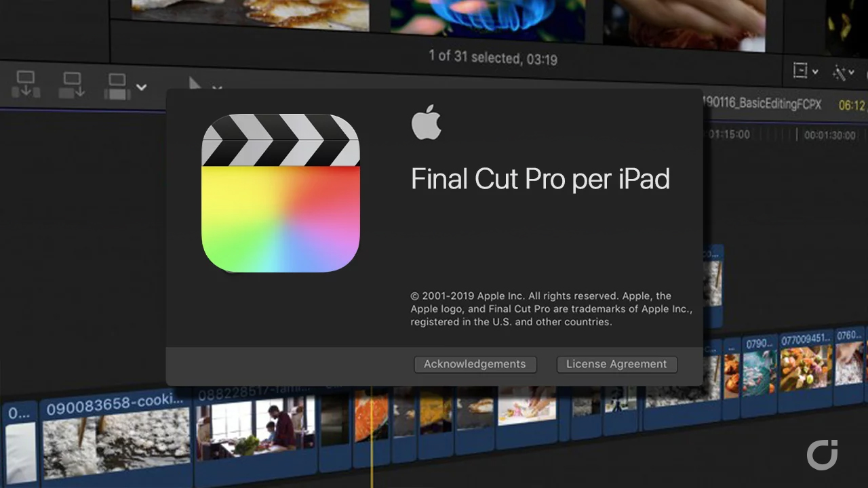Select timeline clip 090083658-cooki
This screenshot has height=488, width=868.
click(x=116, y=437)
